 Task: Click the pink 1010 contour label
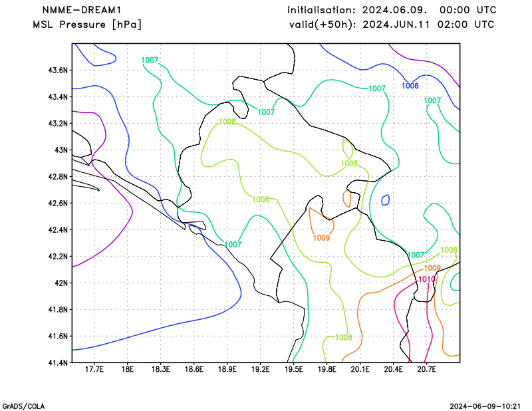pyautogui.click(x=426, y=279)
